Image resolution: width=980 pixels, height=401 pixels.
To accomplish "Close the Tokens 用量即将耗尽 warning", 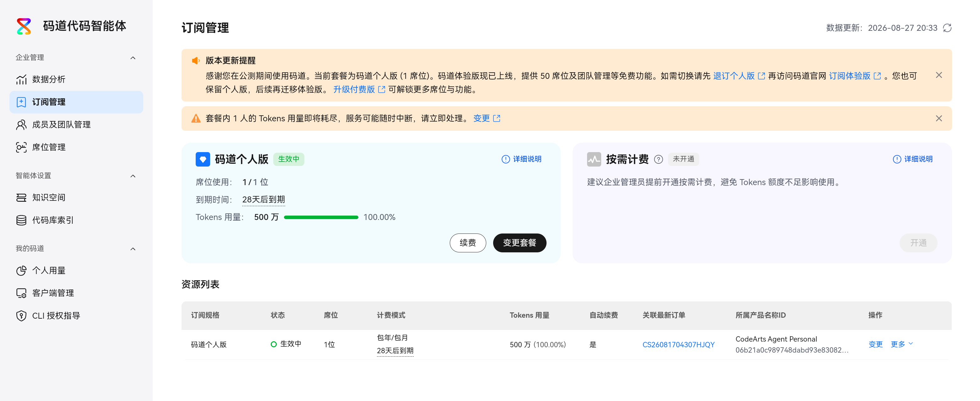I will coord(939,118).
